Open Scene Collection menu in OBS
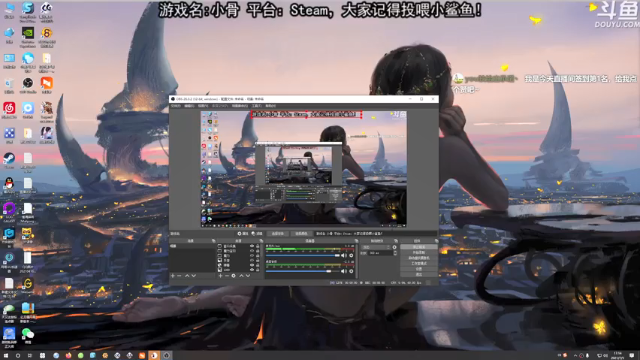The width and height of the screenshot is (640, 360). (x=240, y=106)
